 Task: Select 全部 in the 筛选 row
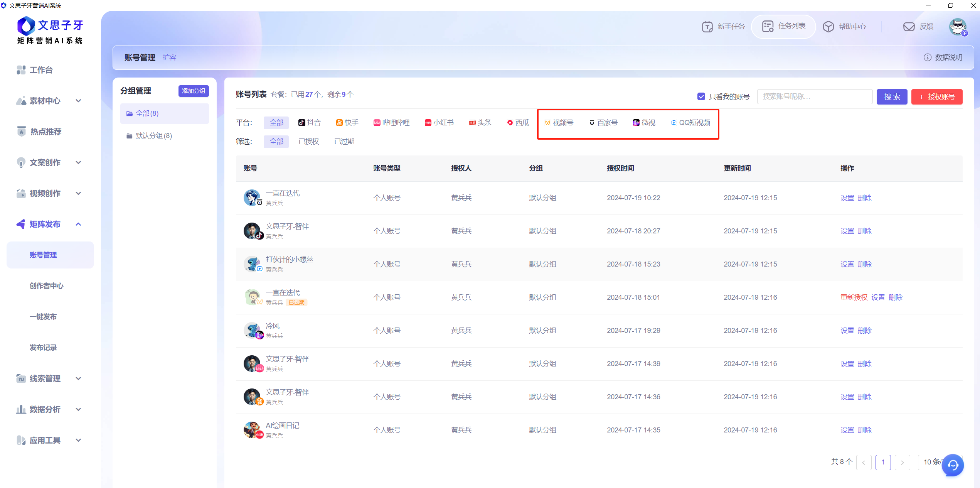pyautogui.click(x=276, y=142)
